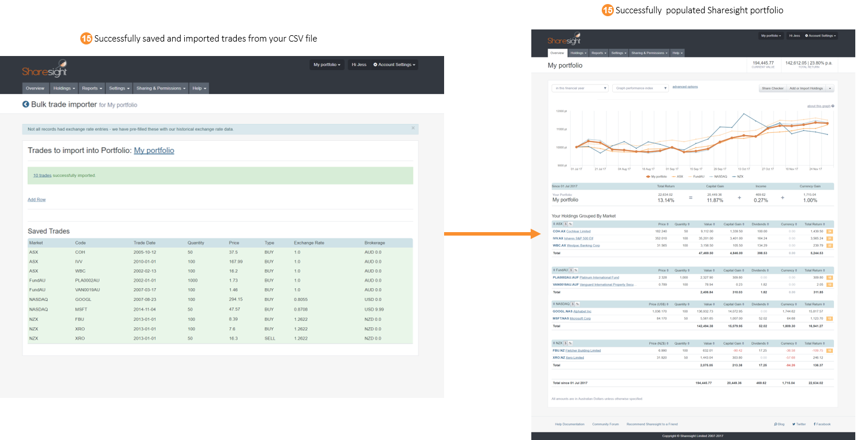Click the percent icon in the NASDAQ header
Image resolution: width=868 pixels, height=440 pixels.
(x=577, y=303)
